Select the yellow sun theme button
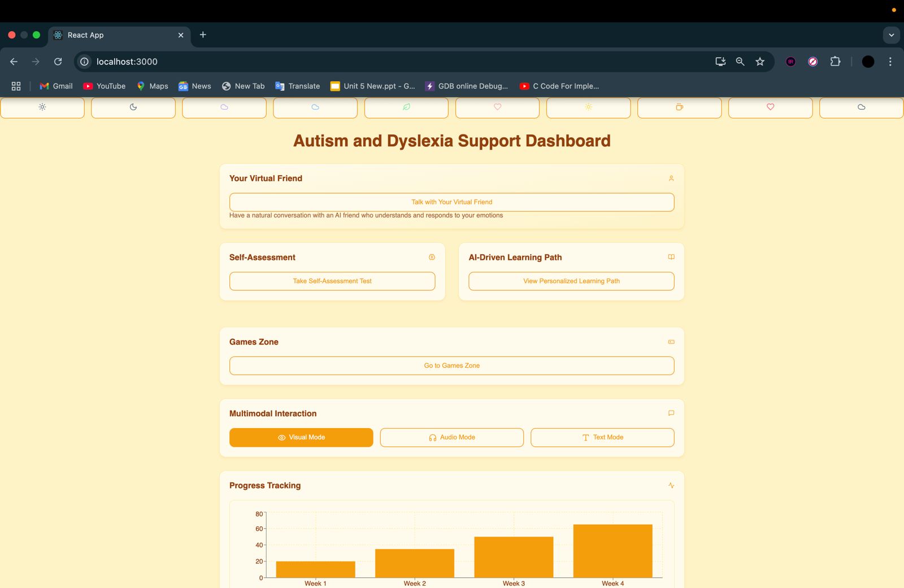This screenshot has height=588, width=904. coord(589,107)
